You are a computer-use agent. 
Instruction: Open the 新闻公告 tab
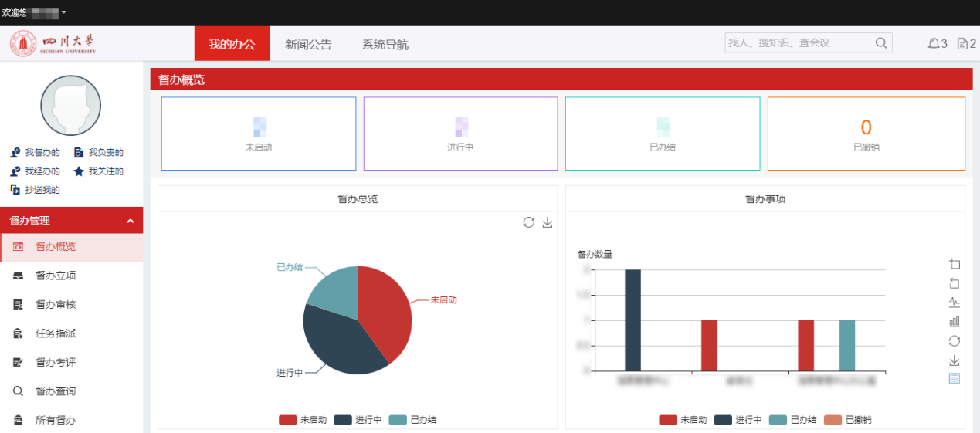click(x=308, y=45)
